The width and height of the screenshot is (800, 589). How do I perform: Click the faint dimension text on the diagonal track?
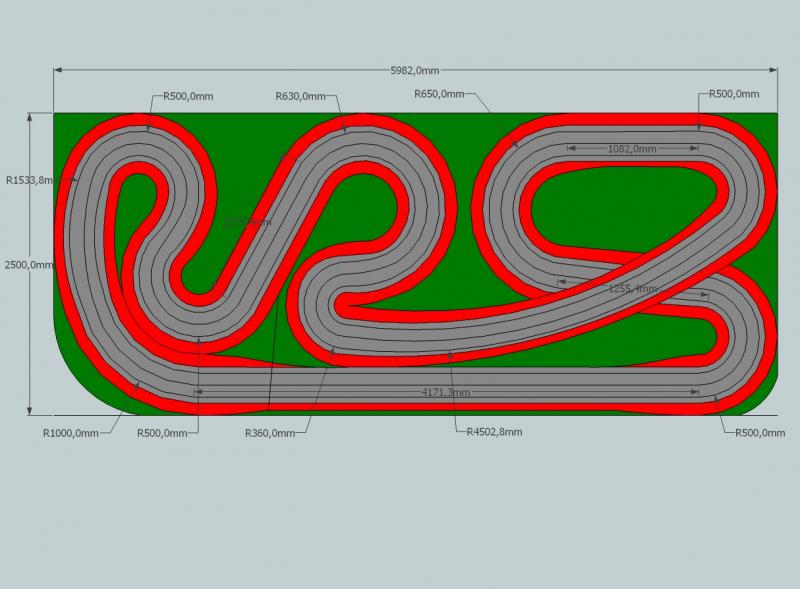click(246, 222)
